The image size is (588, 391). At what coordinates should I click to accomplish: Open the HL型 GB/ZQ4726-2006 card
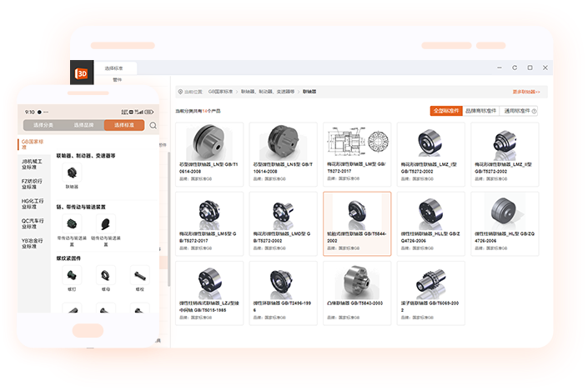505,223
